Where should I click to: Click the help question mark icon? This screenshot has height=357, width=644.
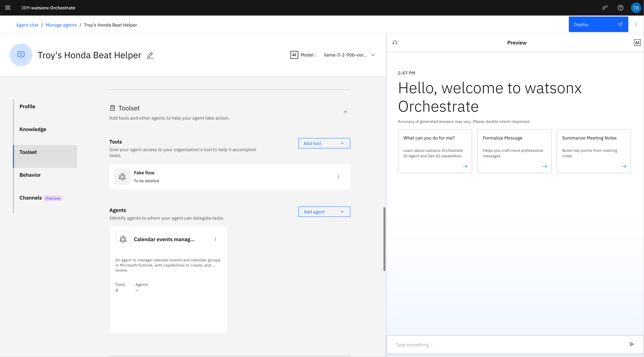click(x=620, y=8)
